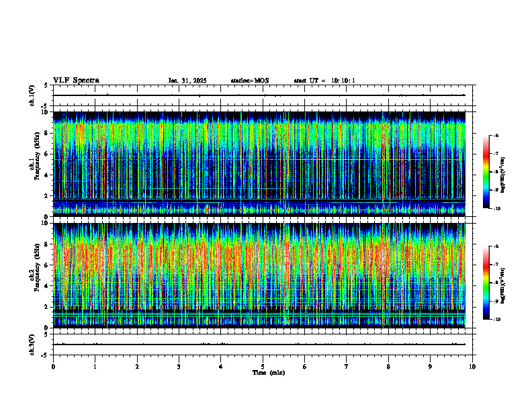Screen dimensions: 532x411
Task: Select the "Jan. 31, 2025" date text
Action: pos(187,81)
